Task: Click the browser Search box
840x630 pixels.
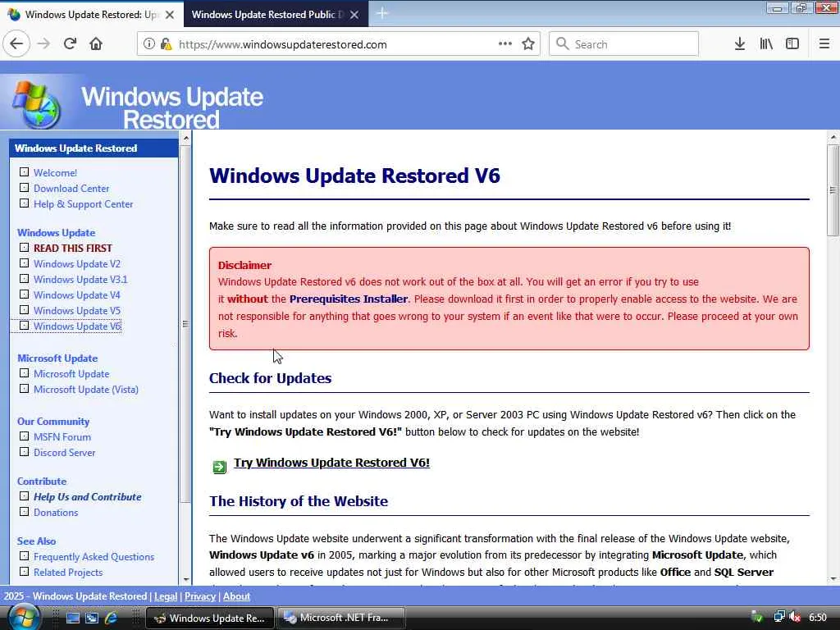Action: click(623, 44)
